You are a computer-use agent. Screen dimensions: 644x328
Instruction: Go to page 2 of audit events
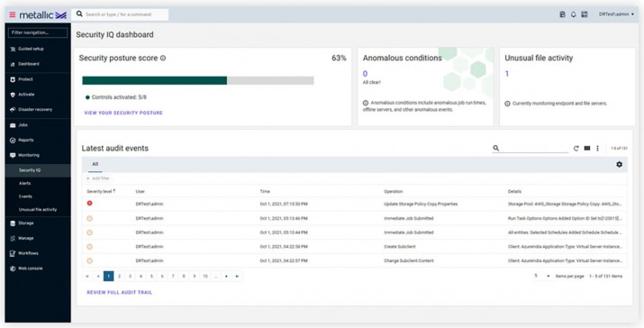(x=120, y=277)
